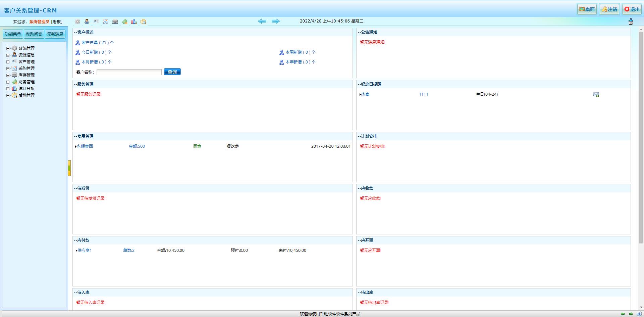Click the 预付:0.00 text
644x317 pixels.
pyautogui.click(x=239, y=251)
